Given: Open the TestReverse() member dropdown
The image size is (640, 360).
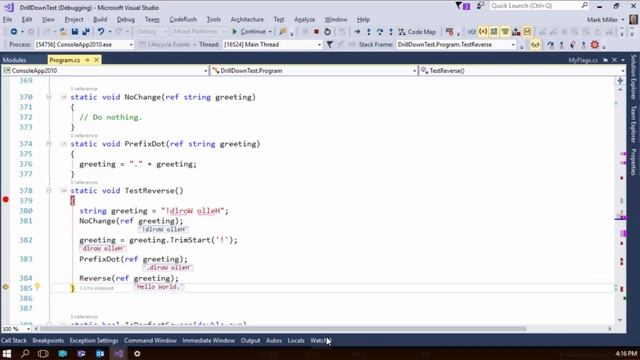Looking at the screenshot, I should [x=522, y=71].
